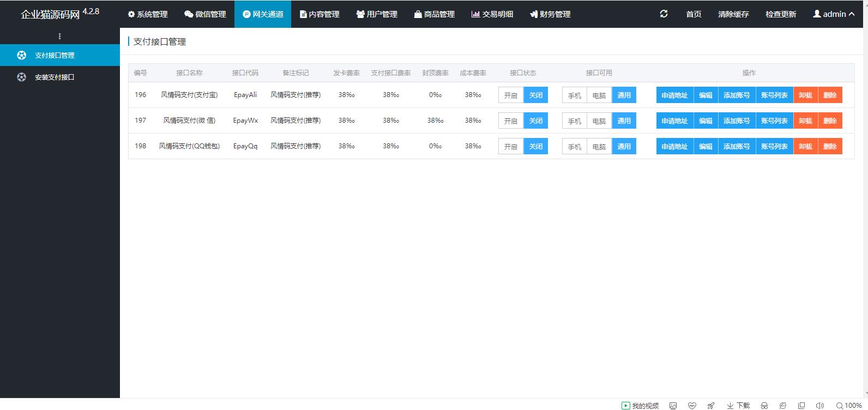Click the three-dot sidebar collapse icon

[59, 37]
